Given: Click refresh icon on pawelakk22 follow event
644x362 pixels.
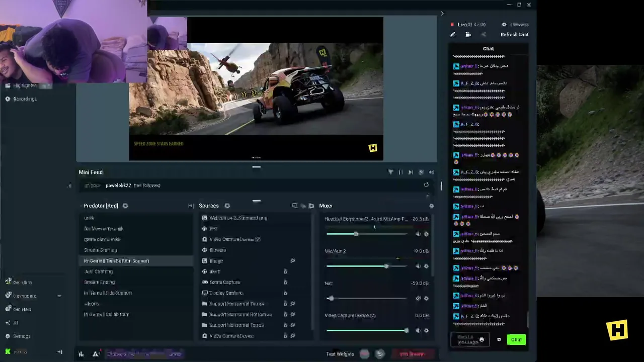Looking at the screenshot, I should (x=426, y=185).
